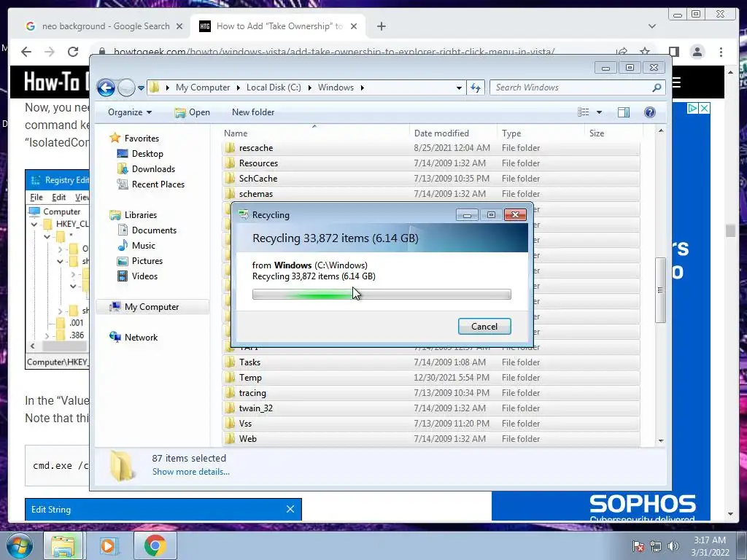
Task: Click My Computer in the breadcrumb path
Action: coord(203,87)
